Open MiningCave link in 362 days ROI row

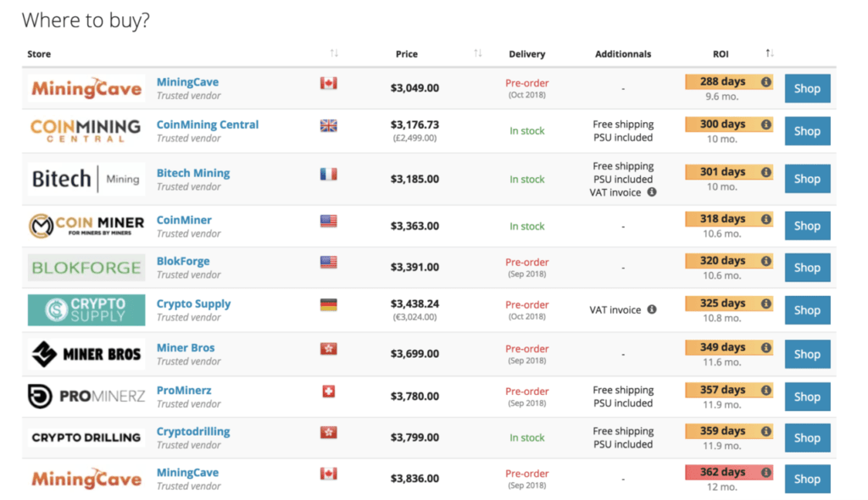click(187, 473)
